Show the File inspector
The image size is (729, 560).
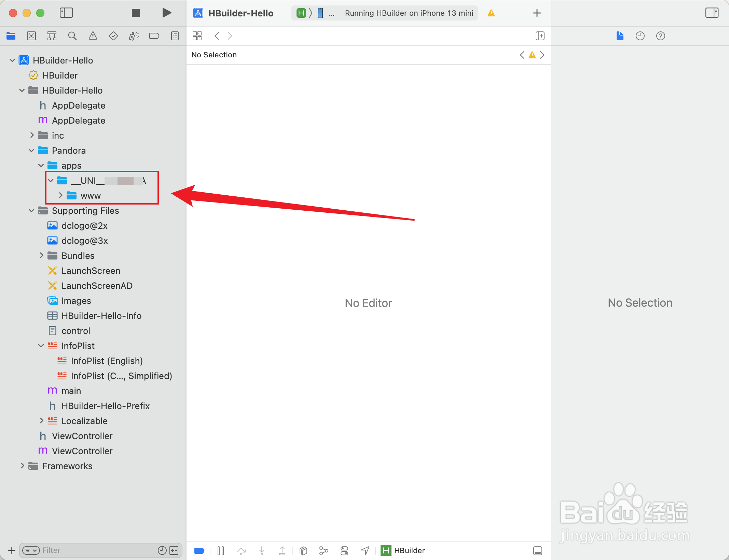coord(620,36)
